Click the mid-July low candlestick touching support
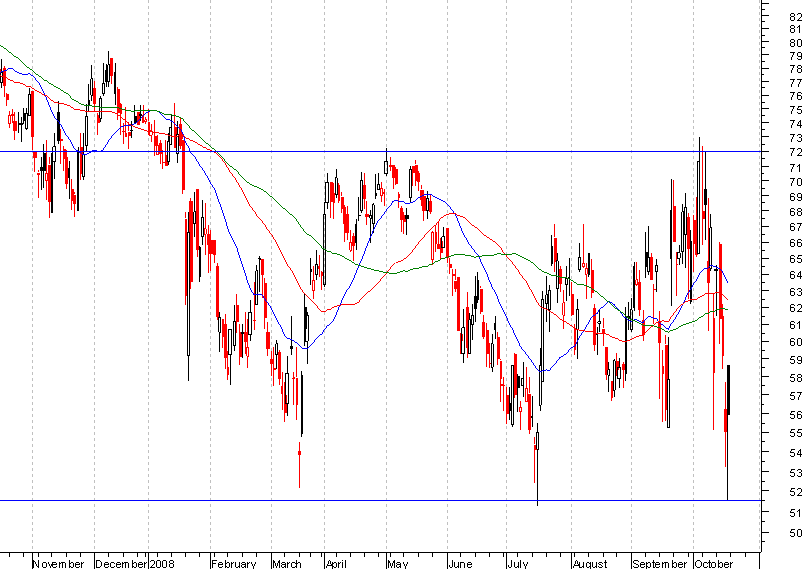806x569 pixels. (538, 463)
